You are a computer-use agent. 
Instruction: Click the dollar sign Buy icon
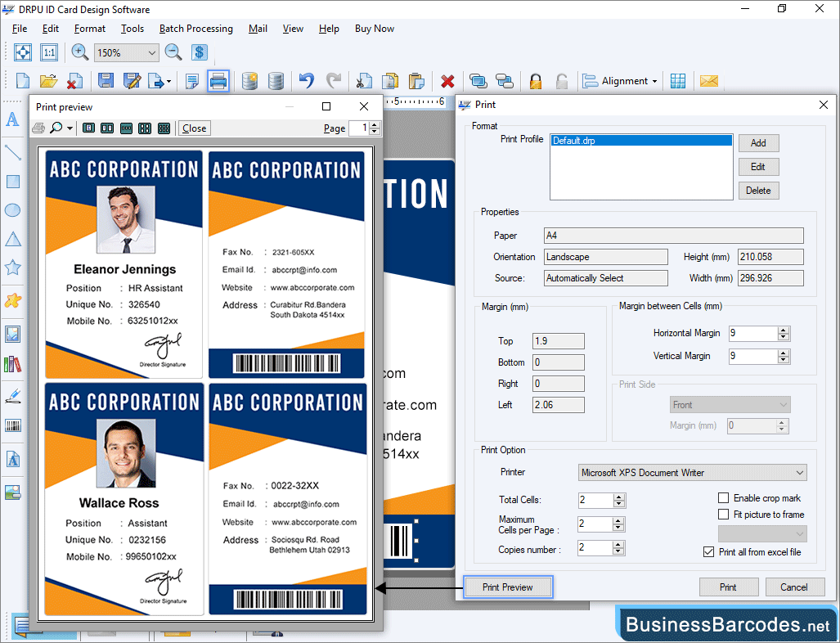[x=200, y=52]
